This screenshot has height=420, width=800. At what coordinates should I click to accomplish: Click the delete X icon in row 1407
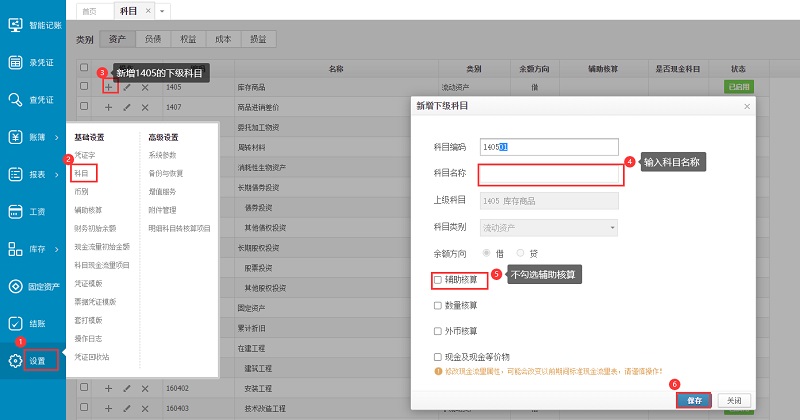145,107
